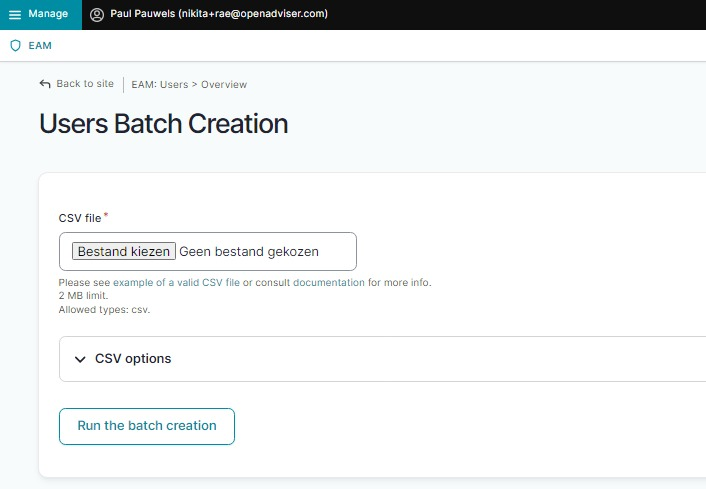Open the EAM toolbar item

[x=40, y=46]
